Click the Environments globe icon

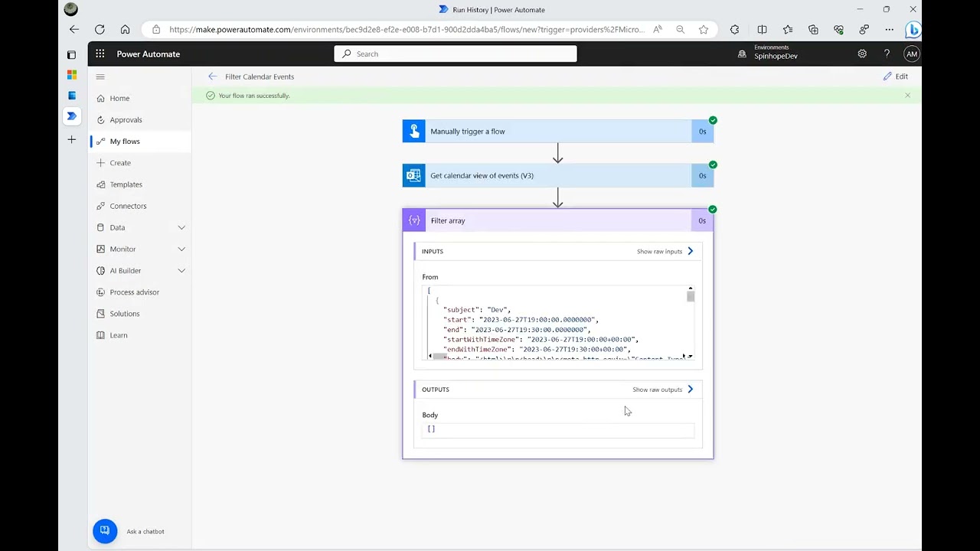point(742,54)
